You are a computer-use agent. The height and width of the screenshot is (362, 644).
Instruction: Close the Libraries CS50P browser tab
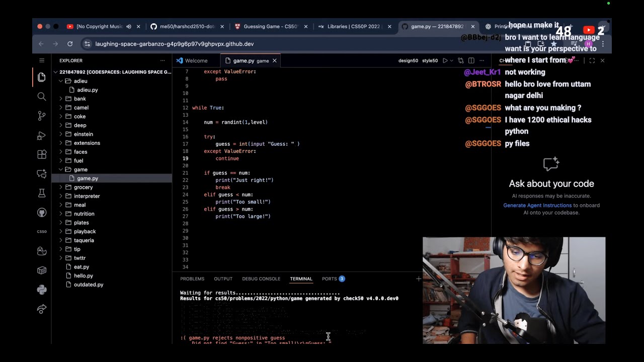point(390,27)
